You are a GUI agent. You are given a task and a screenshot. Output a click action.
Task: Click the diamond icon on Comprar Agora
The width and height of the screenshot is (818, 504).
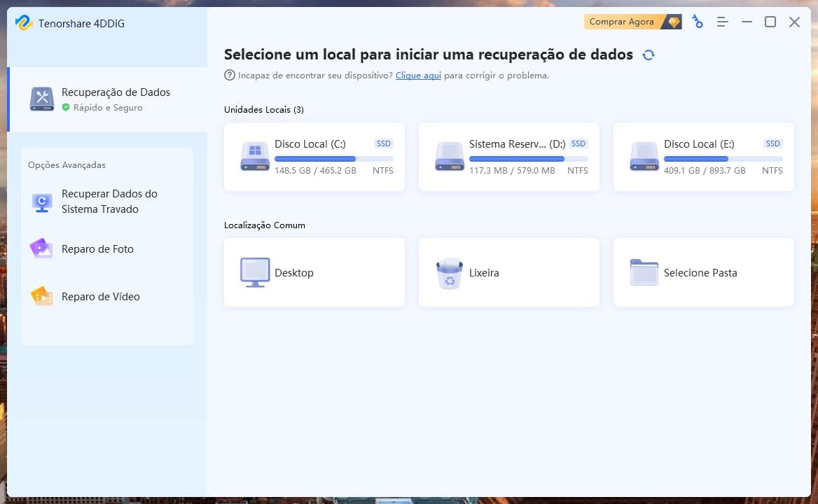674,22
